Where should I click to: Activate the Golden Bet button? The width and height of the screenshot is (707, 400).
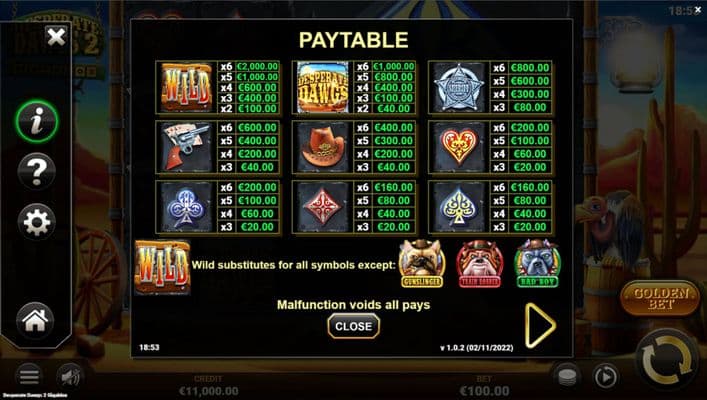(x=661, y=299)
